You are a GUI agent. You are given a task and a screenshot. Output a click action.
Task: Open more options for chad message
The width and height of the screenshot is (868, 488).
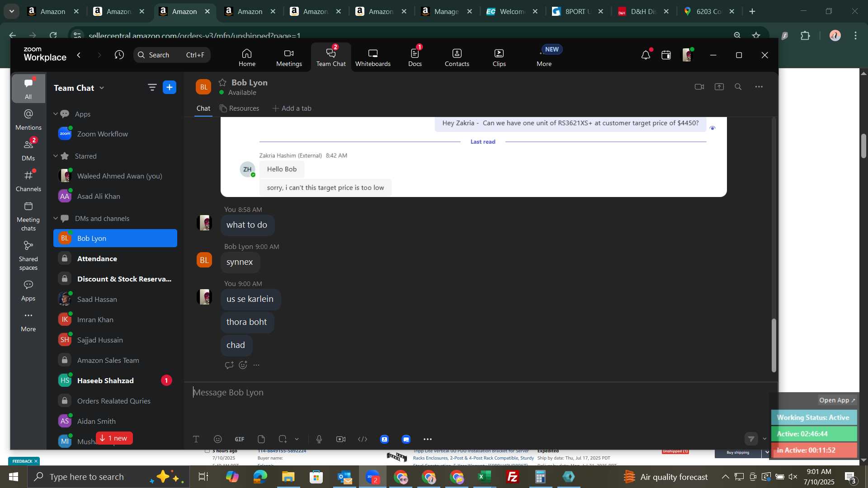[x=257, y=365]
